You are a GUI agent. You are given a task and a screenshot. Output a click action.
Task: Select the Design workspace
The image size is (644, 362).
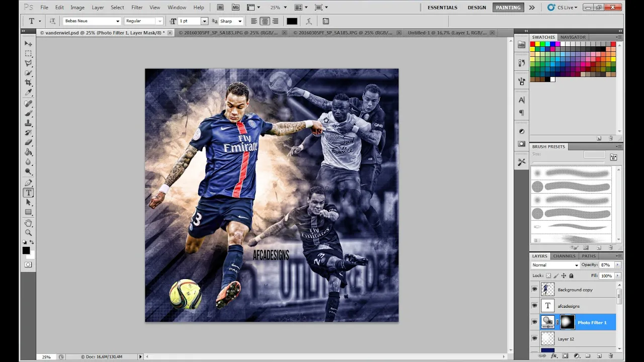(x=477, y=8)
